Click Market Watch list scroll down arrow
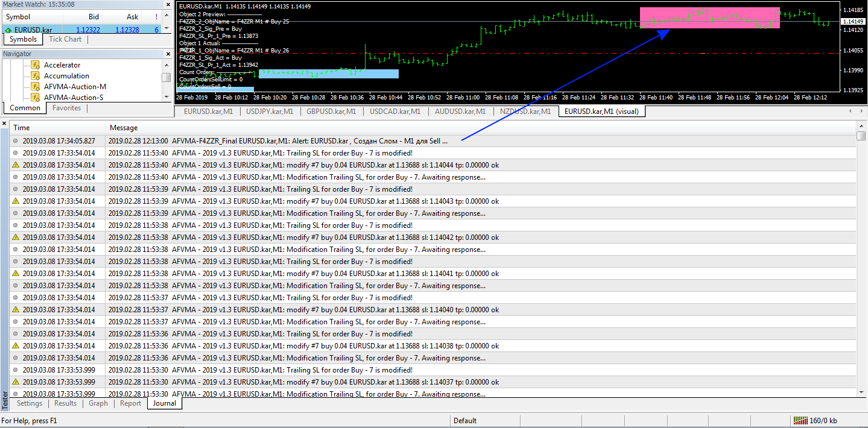The width and height of the screenshot is (868, 428). coord(166,28)
